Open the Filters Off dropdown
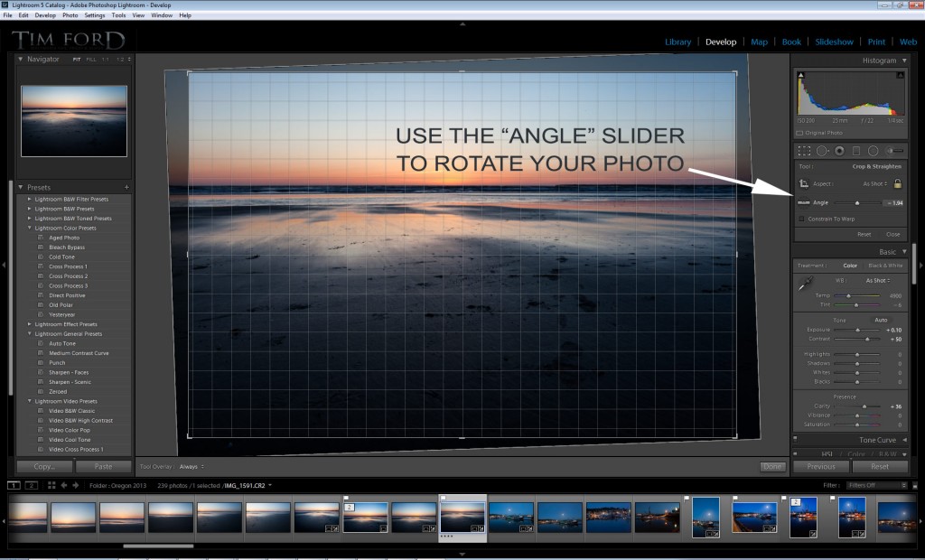 click(x=876, y=485)
